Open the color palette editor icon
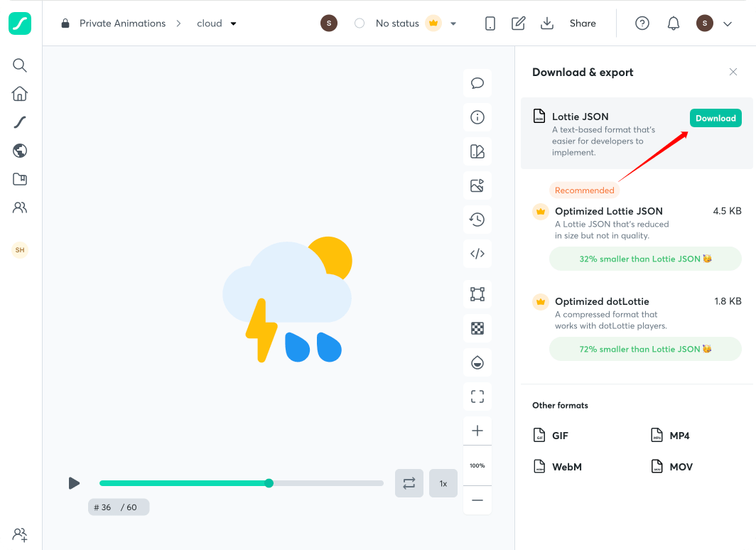 (477, 151)
